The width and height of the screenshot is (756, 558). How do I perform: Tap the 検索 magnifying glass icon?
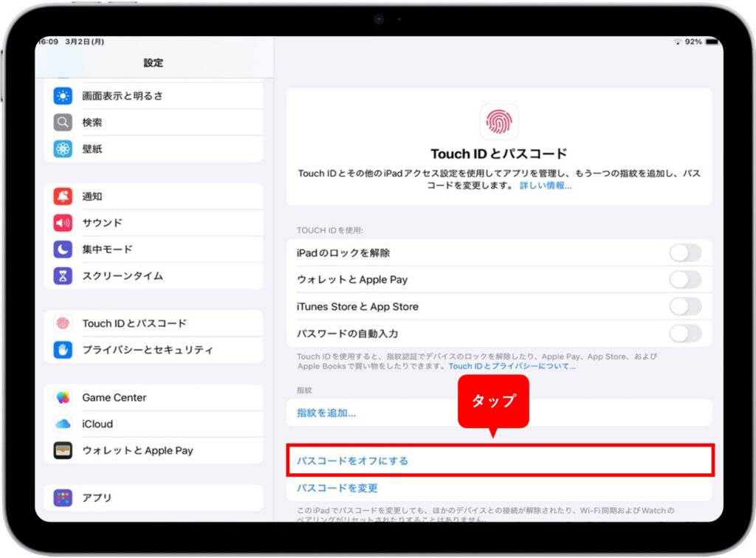63,123
